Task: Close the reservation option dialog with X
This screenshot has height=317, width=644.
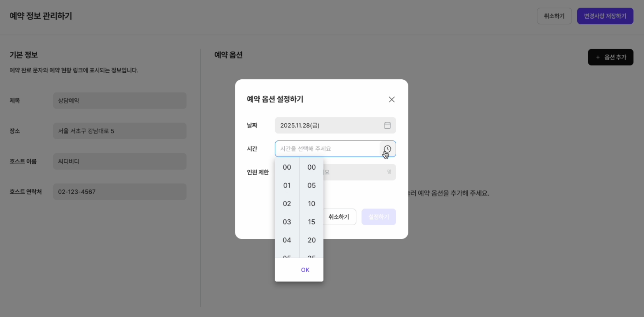Action: click(x=392, y=100)
